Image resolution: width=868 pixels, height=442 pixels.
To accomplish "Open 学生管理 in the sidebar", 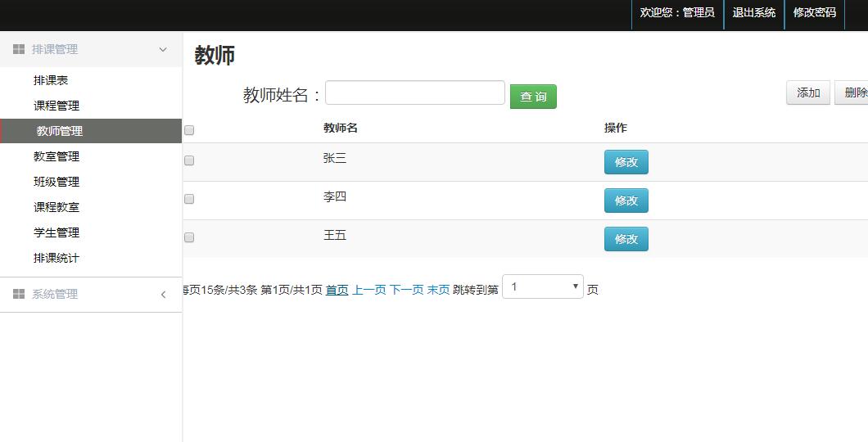I will 57,233.
